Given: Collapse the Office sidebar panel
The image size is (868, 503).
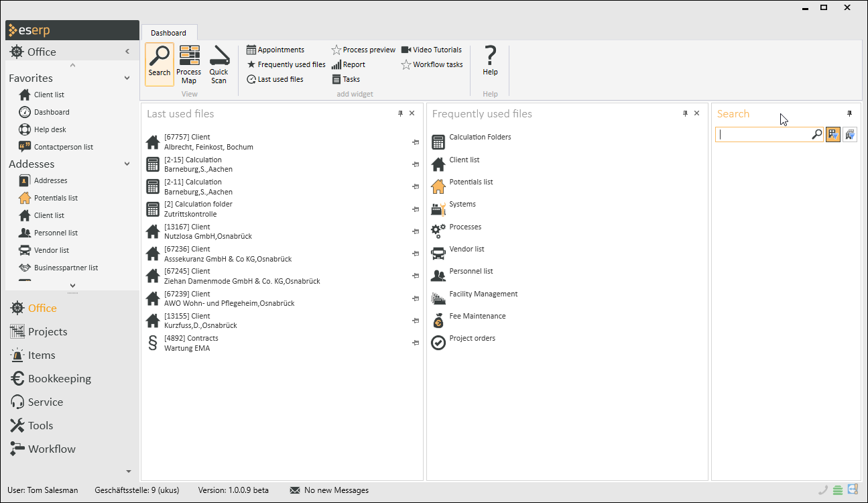Looking at the screenshot, I should (x=127, y=52).
